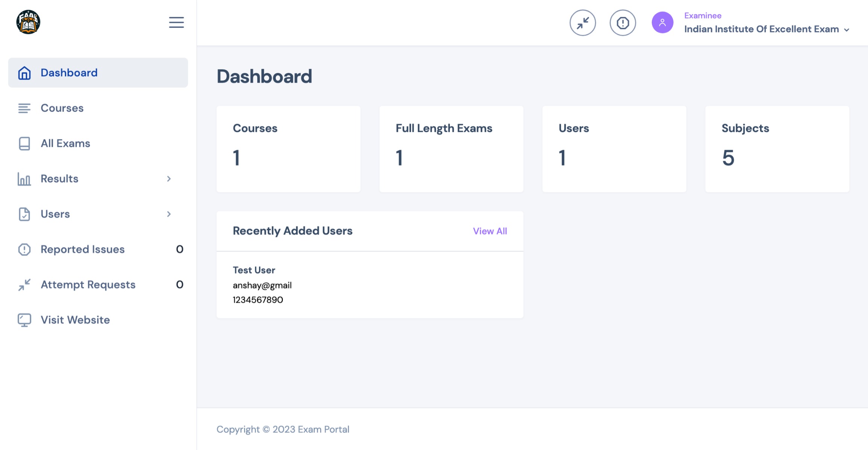Expand the Results submenu chevron

[x=169, y=179]
